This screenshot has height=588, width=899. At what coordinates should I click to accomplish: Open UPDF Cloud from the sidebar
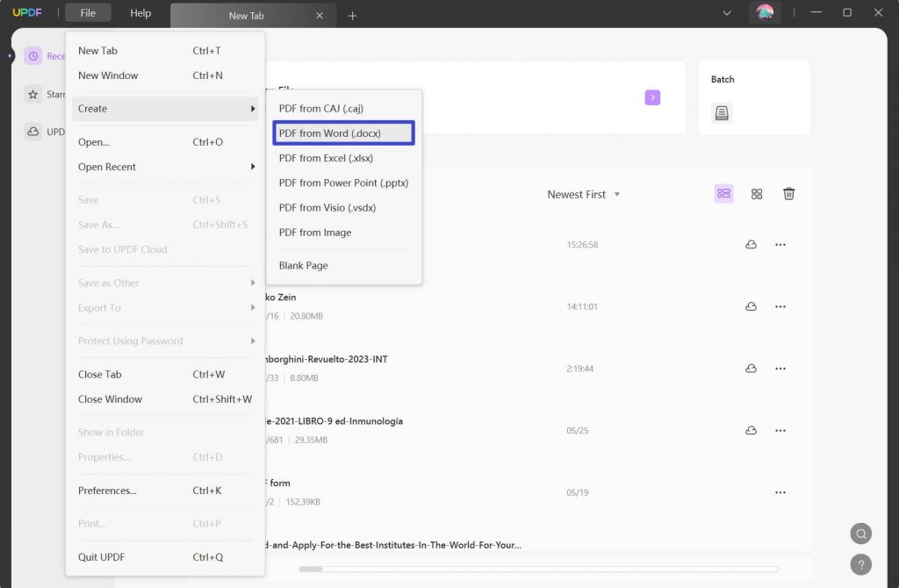(32, 132)
